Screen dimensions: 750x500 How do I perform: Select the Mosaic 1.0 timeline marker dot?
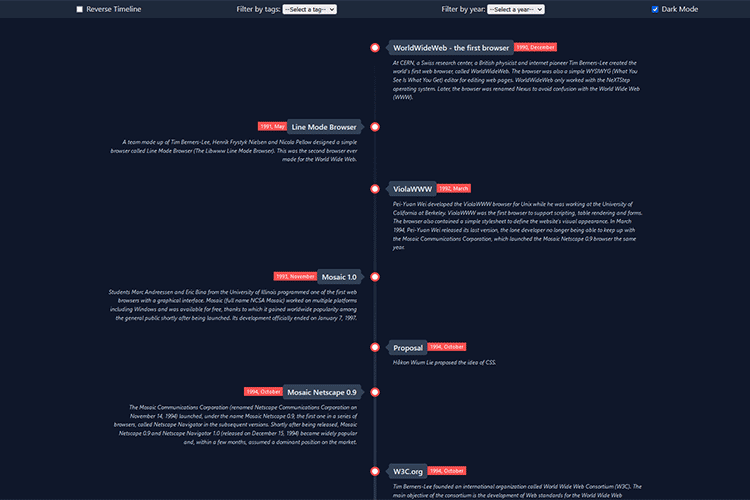tap(375, 277)
